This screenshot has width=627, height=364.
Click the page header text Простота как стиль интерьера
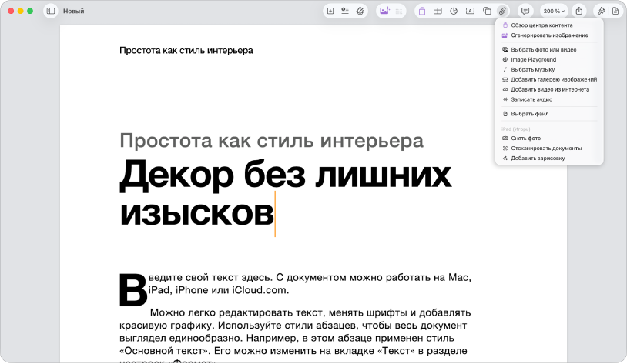186,51
